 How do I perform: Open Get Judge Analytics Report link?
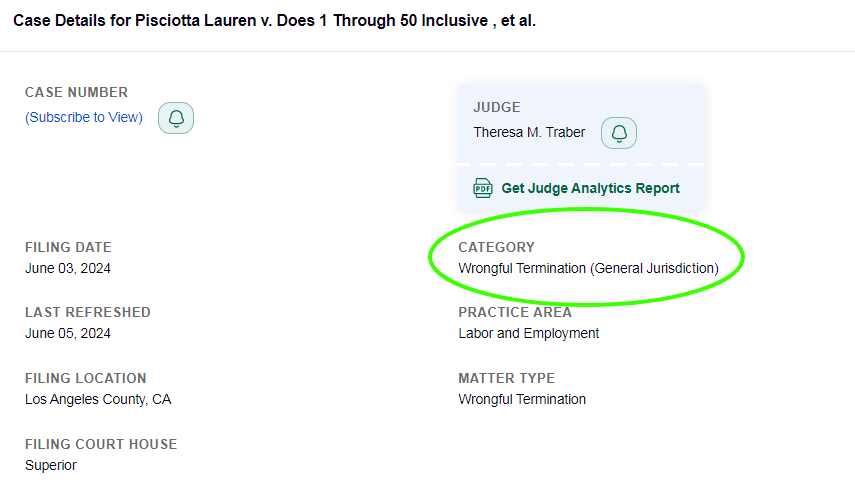pyautogui.click(x=590, y=188)
